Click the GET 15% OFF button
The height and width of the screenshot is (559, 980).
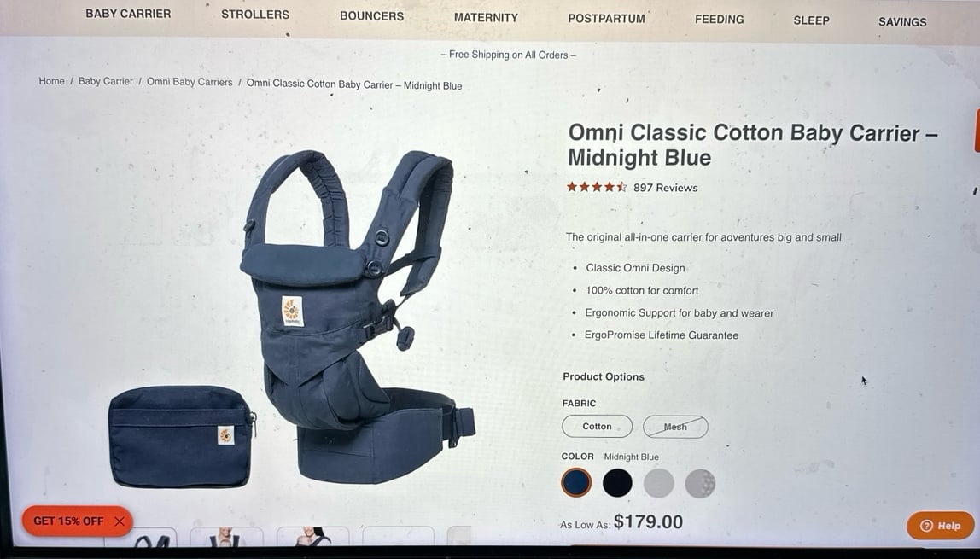(68, 521)
